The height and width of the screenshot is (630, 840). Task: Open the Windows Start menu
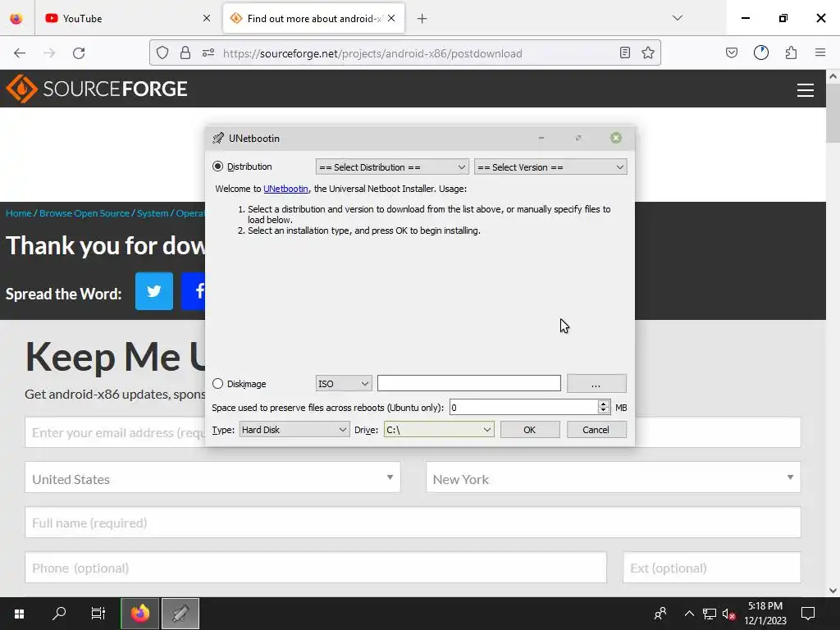tap(20, 614)
